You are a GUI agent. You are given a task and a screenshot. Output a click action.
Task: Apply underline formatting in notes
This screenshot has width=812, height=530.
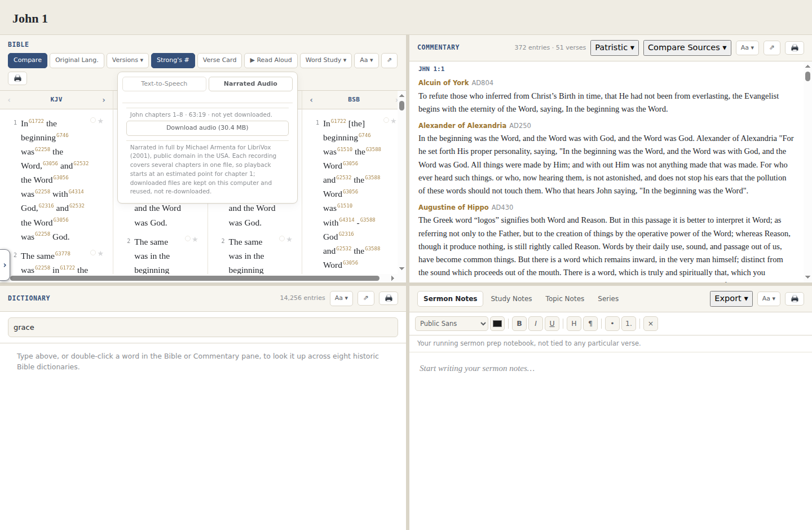[x=552, y=324]
